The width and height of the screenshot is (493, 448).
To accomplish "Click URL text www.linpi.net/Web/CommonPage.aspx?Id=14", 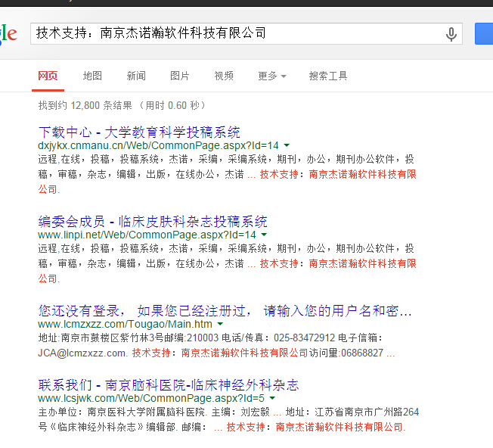I will 147,235.
